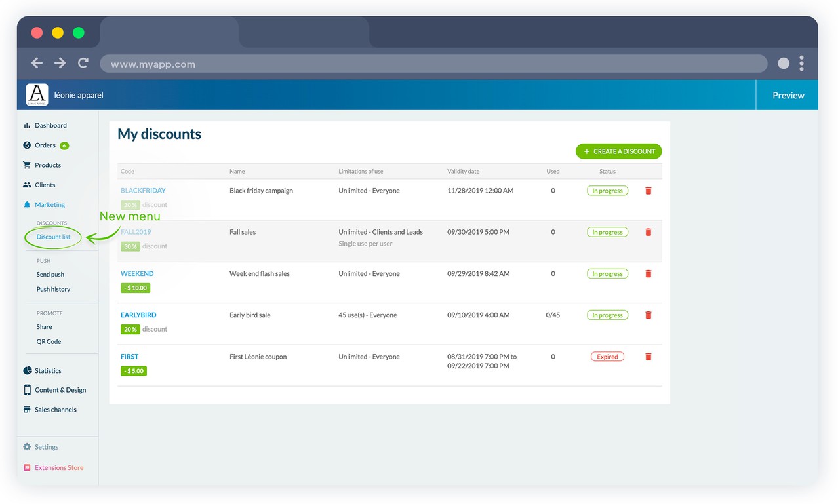Click the Clients people icon

(x=27, y=185)
